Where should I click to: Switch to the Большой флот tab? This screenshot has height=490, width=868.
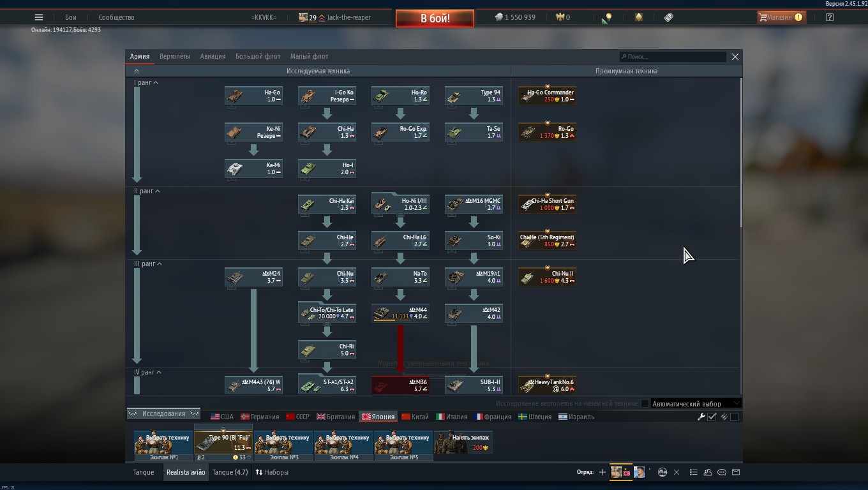click(258, 56)
